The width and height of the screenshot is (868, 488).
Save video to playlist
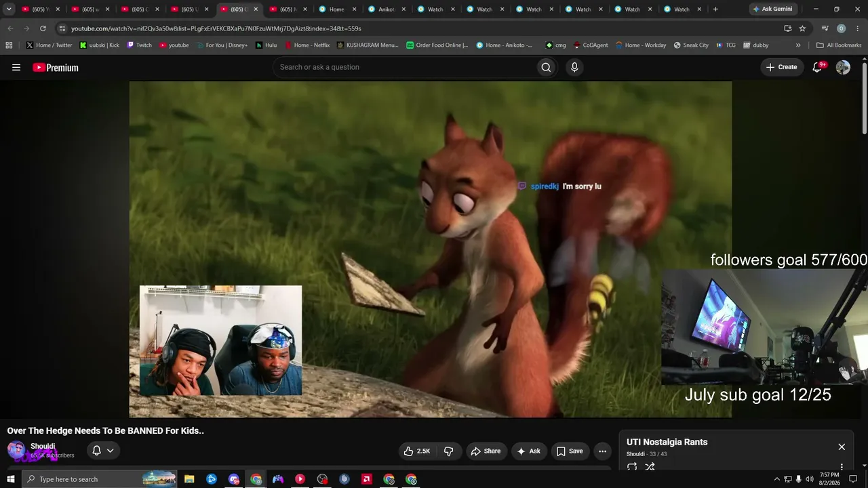click(570, 451)
